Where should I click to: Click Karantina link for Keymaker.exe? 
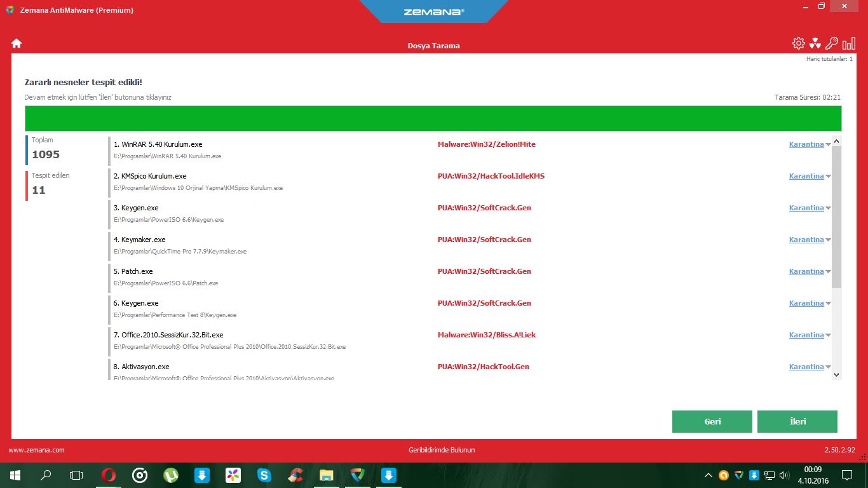[x=806, y=240]
